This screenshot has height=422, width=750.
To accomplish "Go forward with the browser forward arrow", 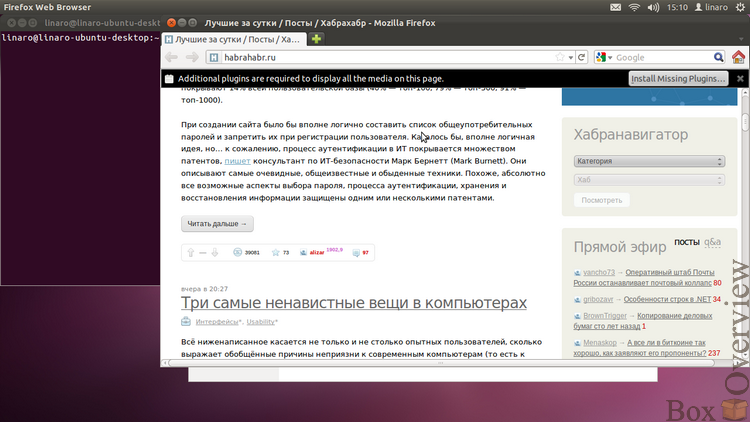I will (192, 57).
